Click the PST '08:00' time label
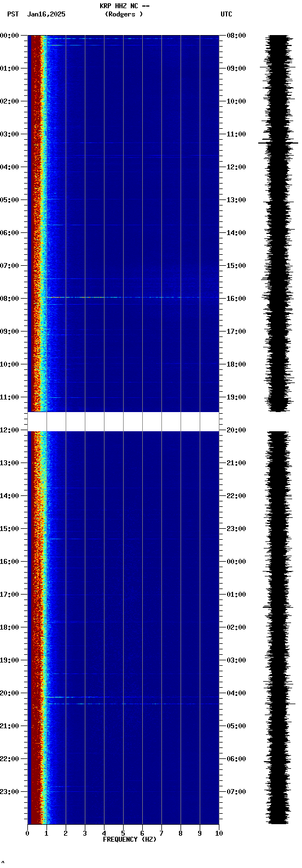 tap(10, 299)
